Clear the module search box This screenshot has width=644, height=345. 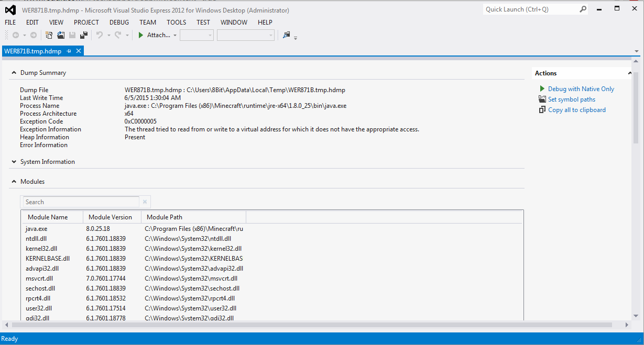coord(145,202)
